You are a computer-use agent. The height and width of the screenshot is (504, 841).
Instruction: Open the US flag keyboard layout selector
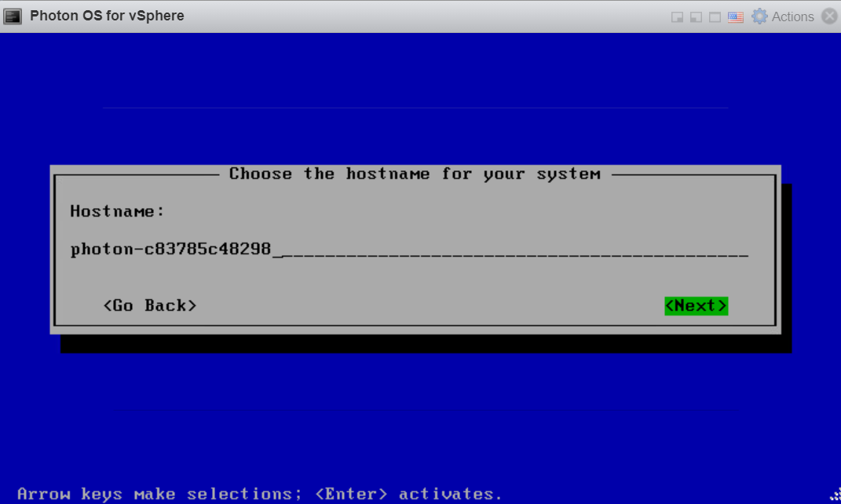click(x=736, y=17)
